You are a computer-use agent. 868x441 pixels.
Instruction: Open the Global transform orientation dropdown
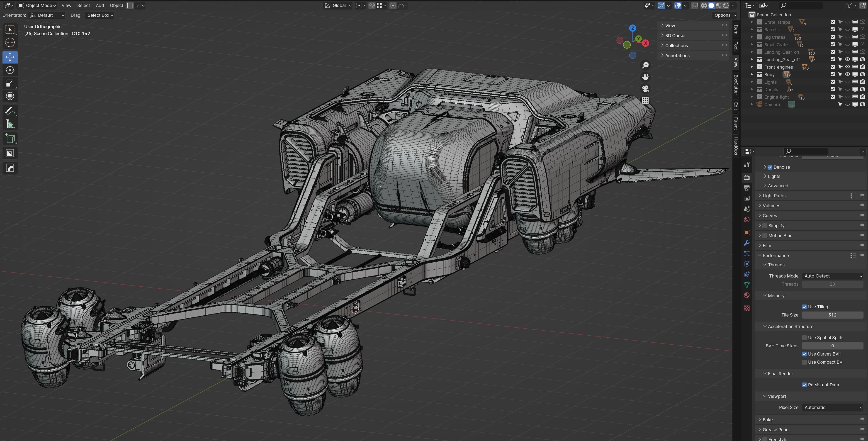click(x=338, y=5)
